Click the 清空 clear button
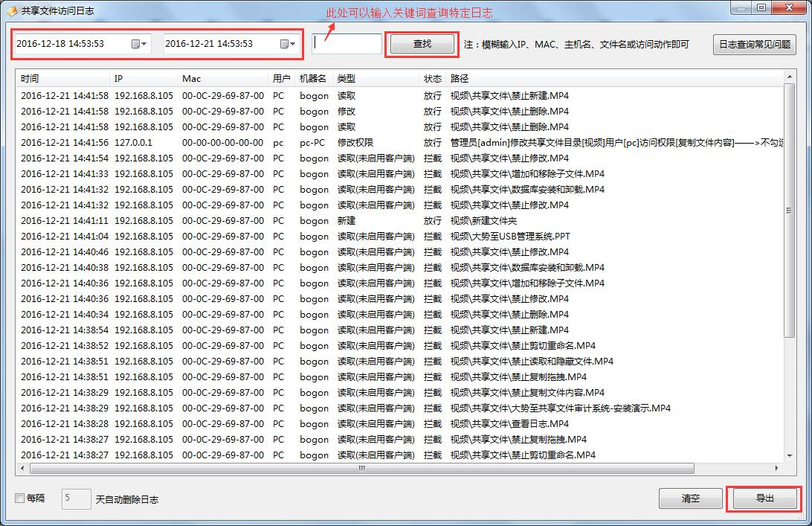 690,498
